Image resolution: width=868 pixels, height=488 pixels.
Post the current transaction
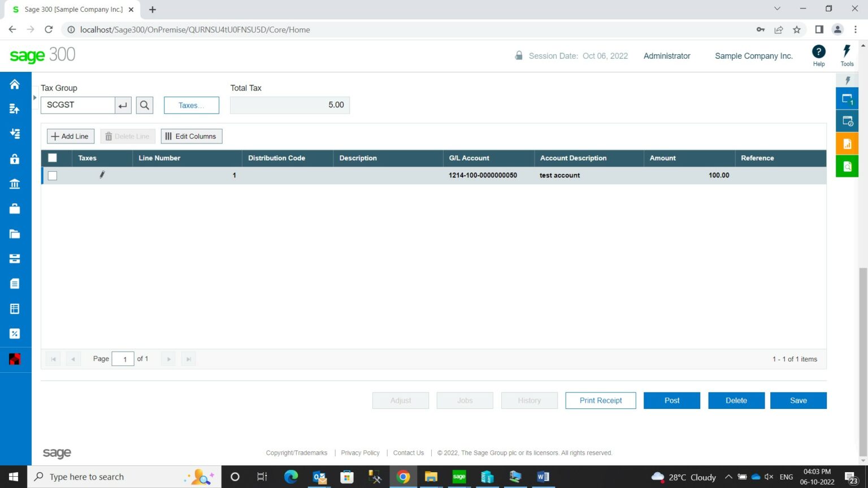click(671, 400)
